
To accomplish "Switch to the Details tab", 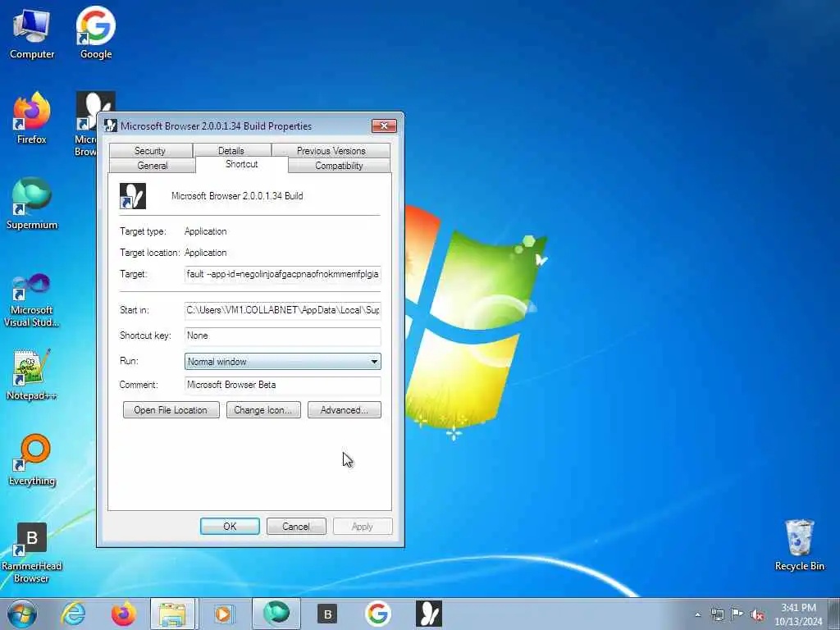I will point(231,151).
